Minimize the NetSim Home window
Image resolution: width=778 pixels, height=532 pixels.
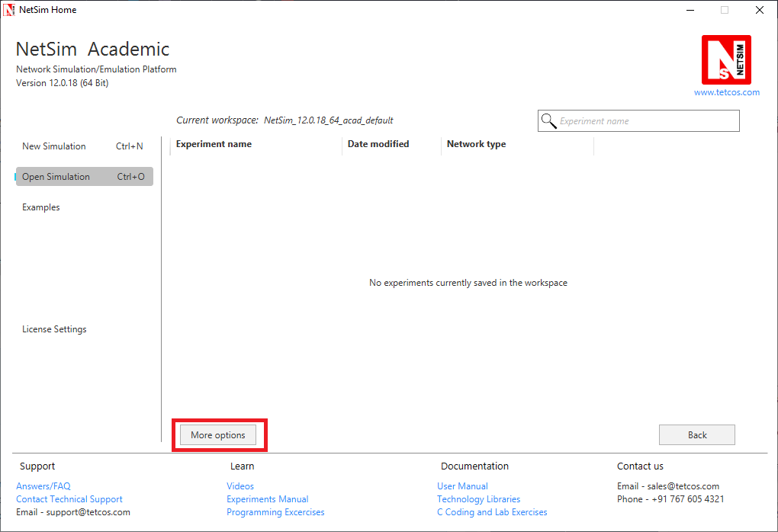pos(690,10)
